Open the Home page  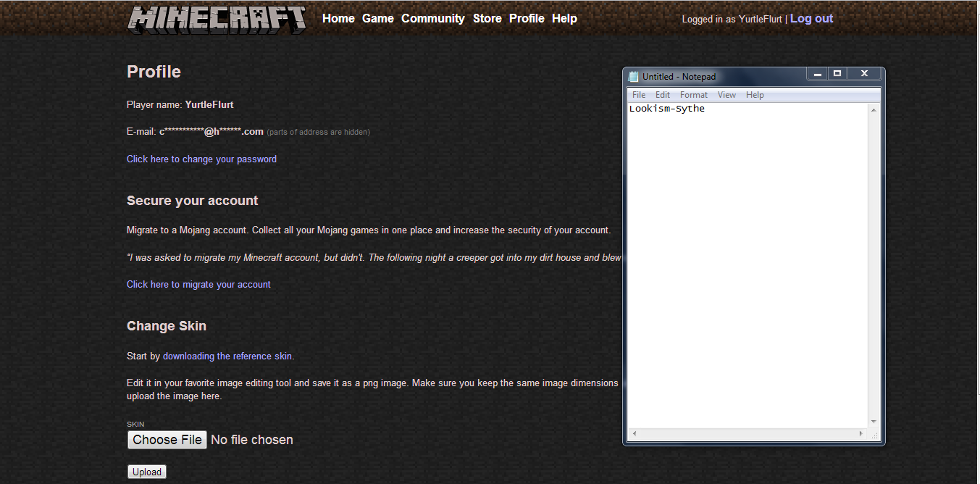tap(338, 18)
